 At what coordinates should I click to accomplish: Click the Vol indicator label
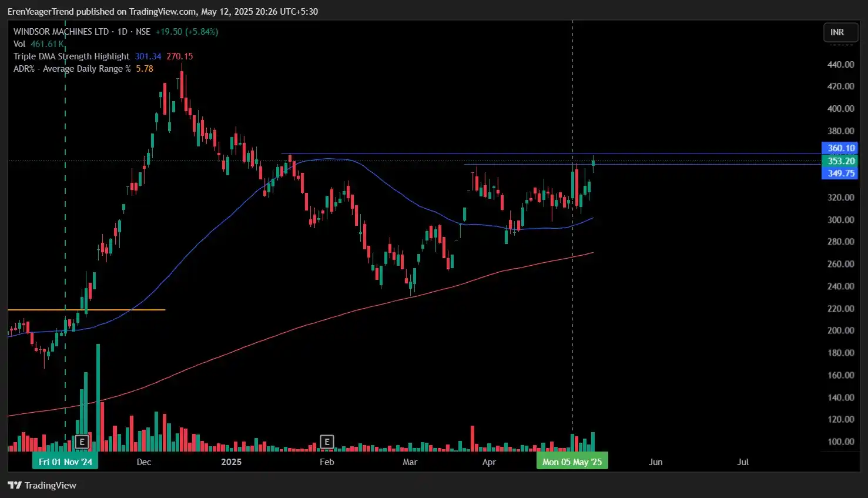click(19, 44)
